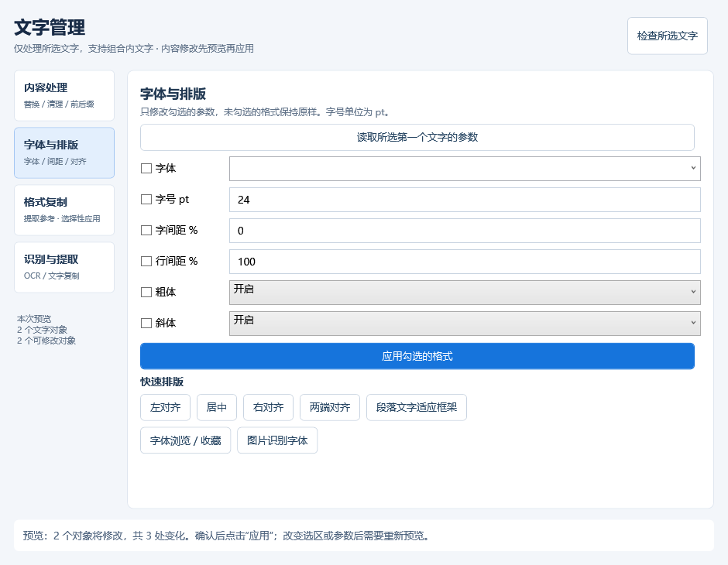Open the 字体 font dropdown

(465, 169)
